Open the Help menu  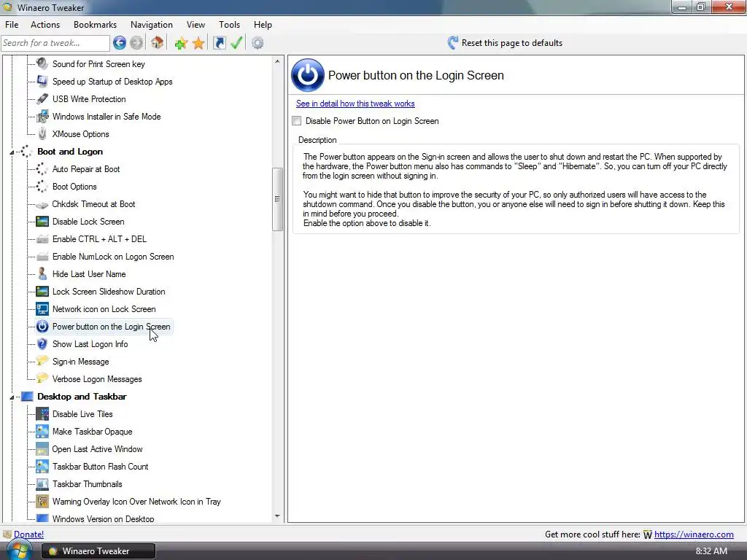[x=263, y=25]
